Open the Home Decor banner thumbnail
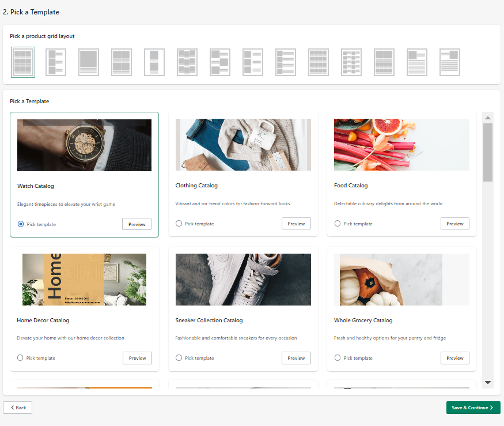 click(x=84, y=279)
